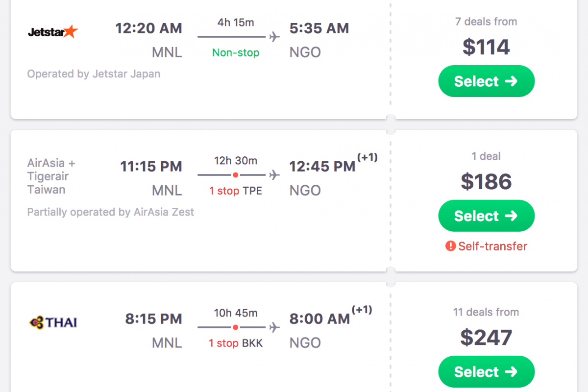Click the 1 stop BKK label
Viewport: 588px width, 392px height.
236,343
